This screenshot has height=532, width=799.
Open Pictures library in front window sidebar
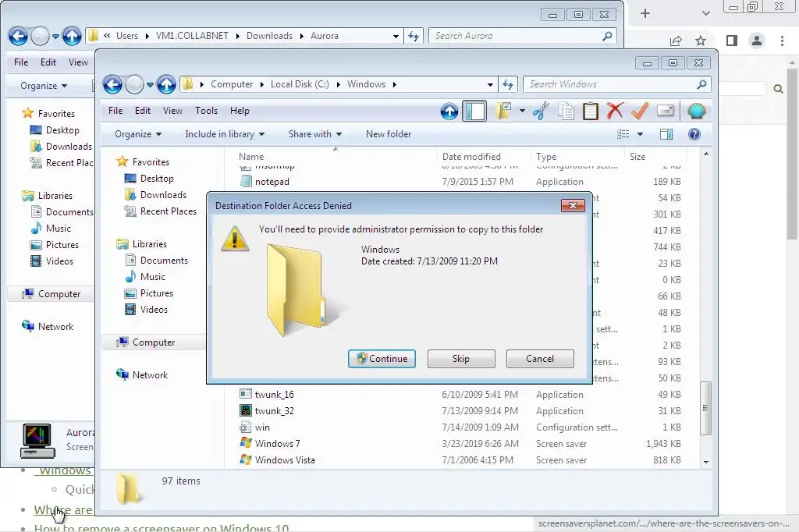coord(156,293)
